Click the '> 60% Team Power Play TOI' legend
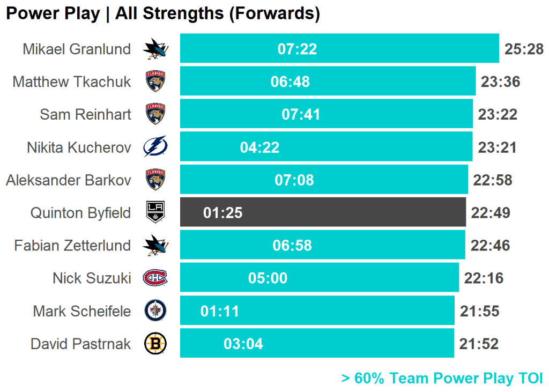549x392 pixels. (x=442, y=378)
